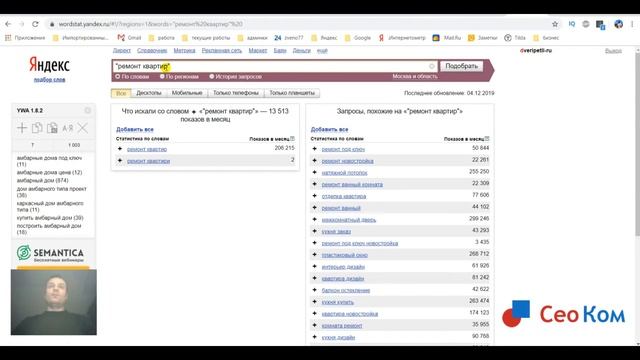Select 'купить амбарный дом (39)' in YWA list
This screenshot has width=640, height=360.
tap(50, 218)
